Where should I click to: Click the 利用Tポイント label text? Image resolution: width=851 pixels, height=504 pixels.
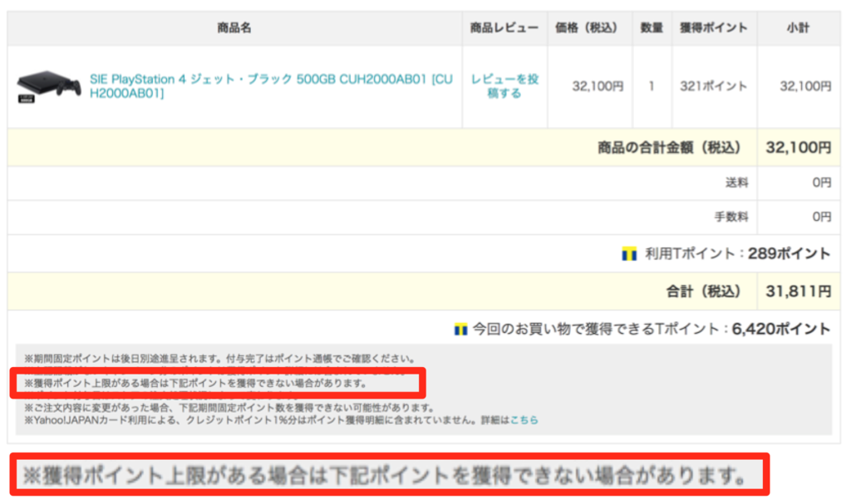pos(689,254)
